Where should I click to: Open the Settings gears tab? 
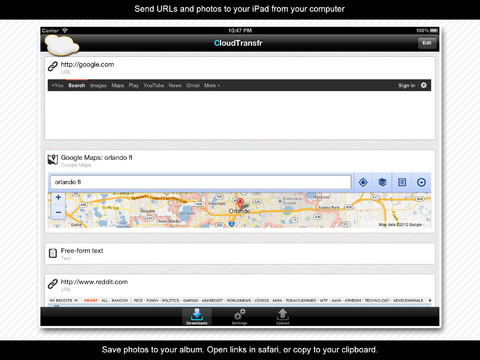[x=240, y=316]
